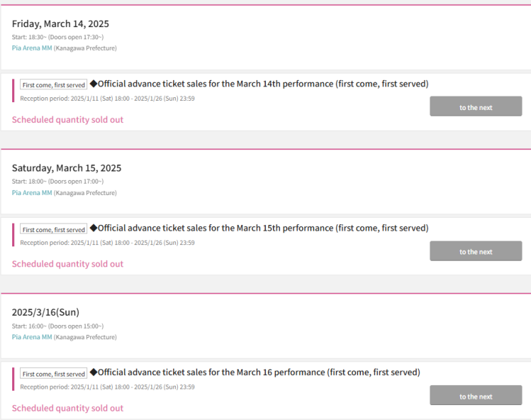Select the "2025/3/16(Sun)" date heading

pyautogui.click(x=45, y=312)
